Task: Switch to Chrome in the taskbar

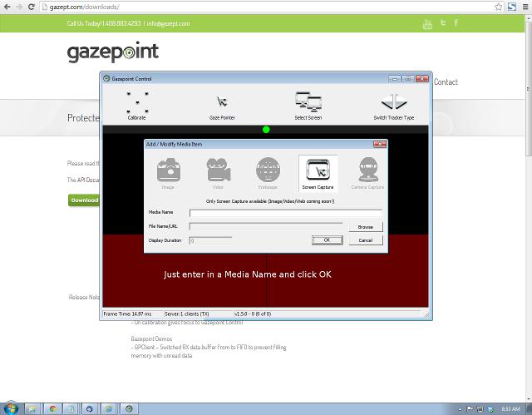Action: click(x=52, y=409)
